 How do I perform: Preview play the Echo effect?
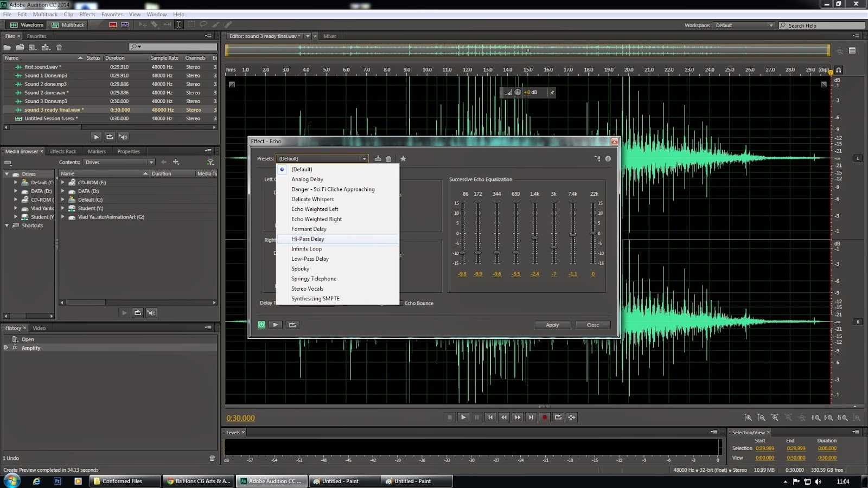(276, 325)
